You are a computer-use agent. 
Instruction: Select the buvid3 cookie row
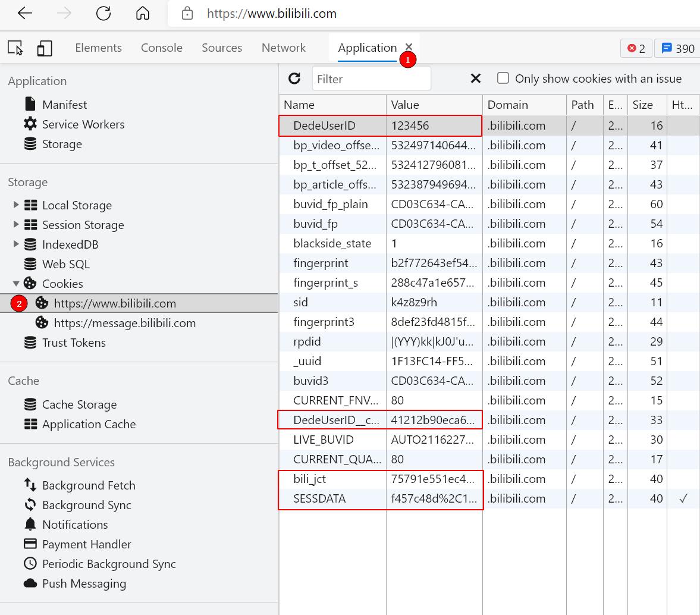489,381
